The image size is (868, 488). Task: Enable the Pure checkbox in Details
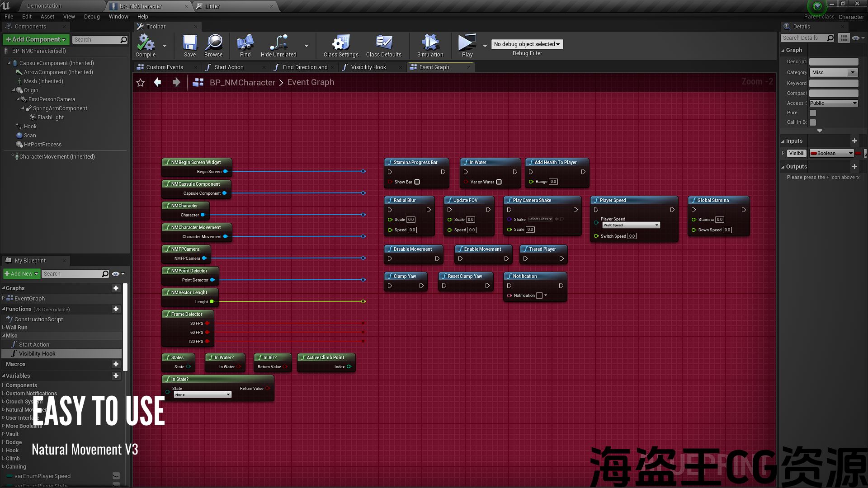coord(813,113)
